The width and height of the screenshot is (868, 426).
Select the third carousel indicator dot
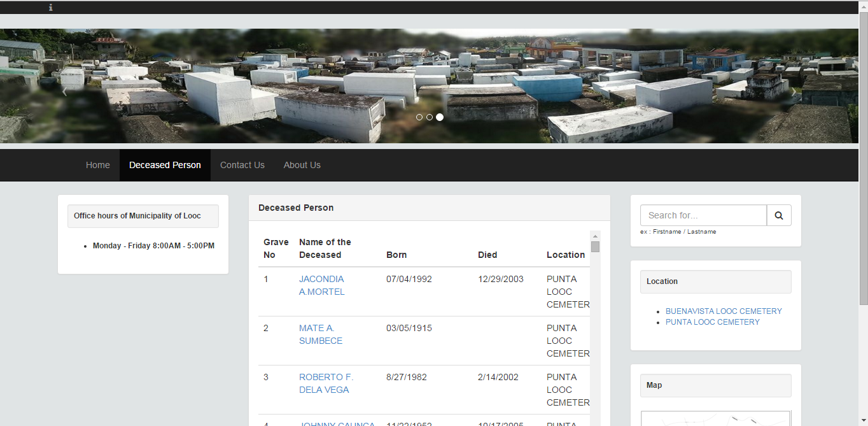[440, 117]
